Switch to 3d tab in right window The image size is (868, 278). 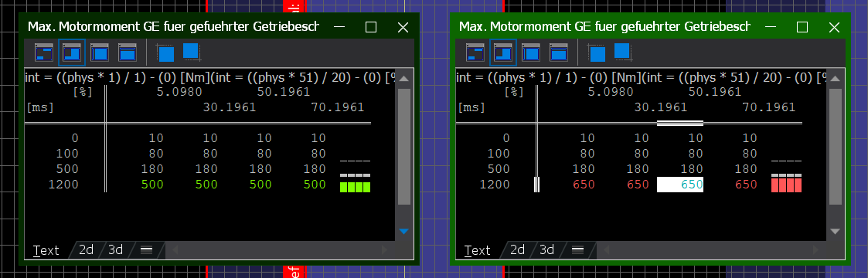click(x=546, y=249)
